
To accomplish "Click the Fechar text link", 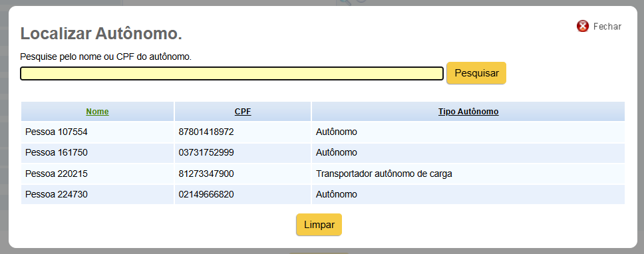I will (x=607, y=27).
